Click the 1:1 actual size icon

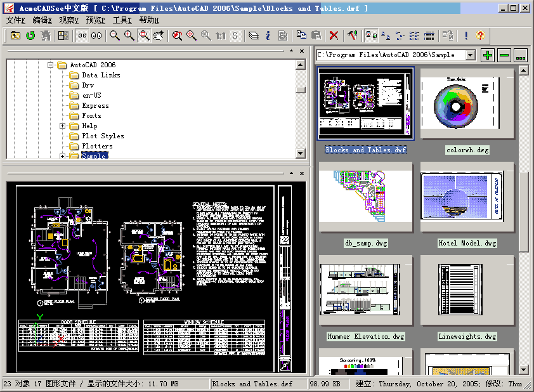point(221,36)
